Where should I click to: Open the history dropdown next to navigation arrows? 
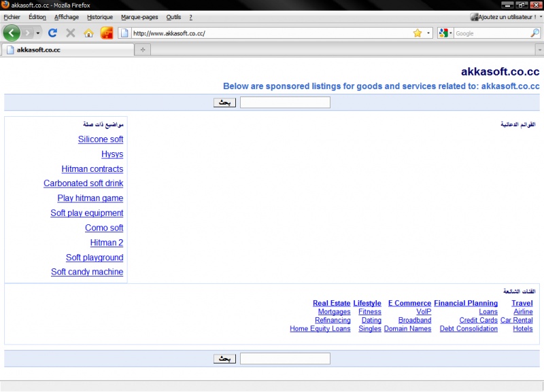(x=38, y=33)
